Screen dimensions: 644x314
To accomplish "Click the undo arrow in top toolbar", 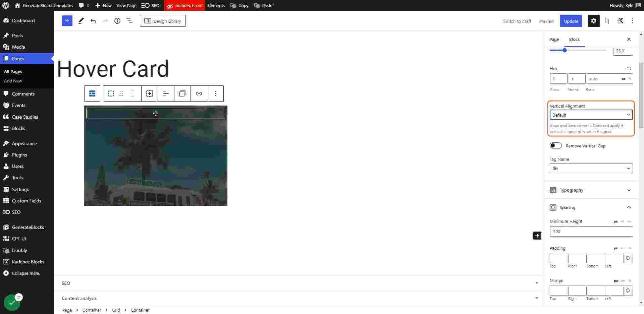I will 93,21.
